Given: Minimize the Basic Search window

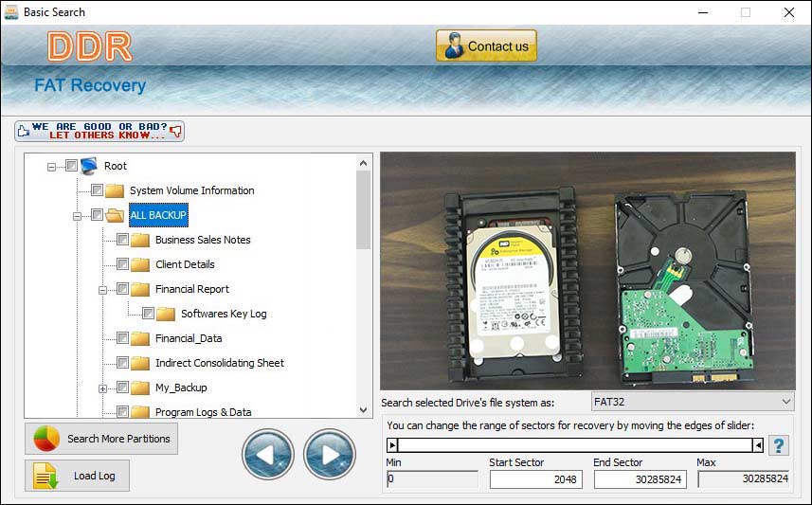Looking at the screenshot, I should [703, 12].
